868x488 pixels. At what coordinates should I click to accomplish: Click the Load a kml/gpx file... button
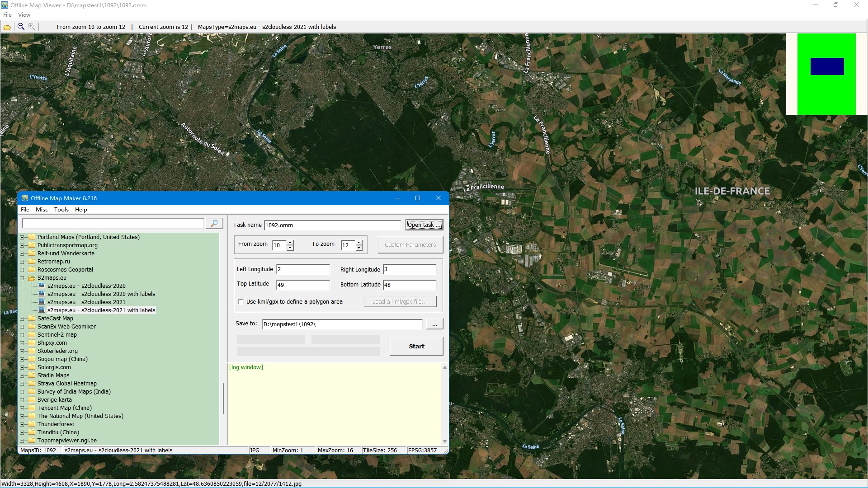tap(400, 302)
